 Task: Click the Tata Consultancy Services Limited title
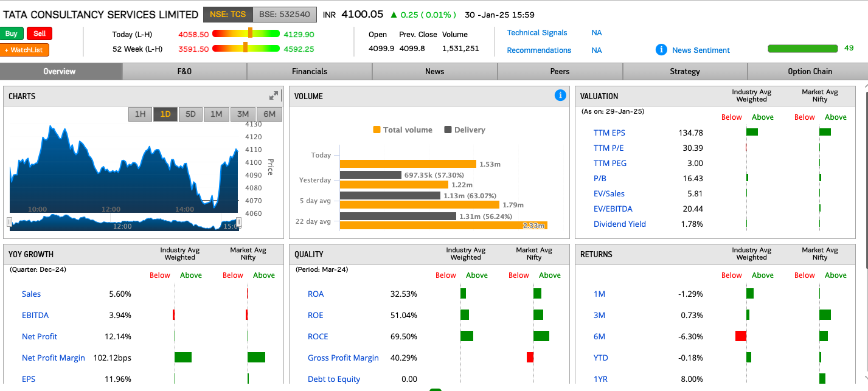101,15
